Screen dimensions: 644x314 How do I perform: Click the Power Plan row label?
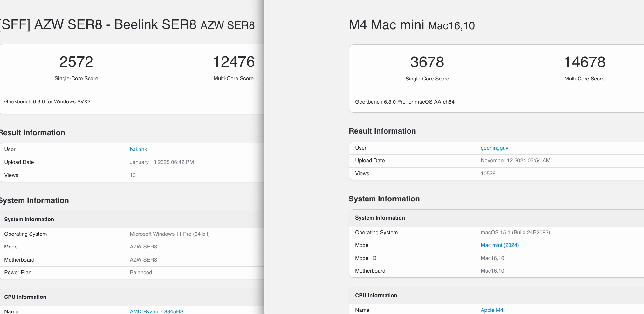click(x=18, y=272)
